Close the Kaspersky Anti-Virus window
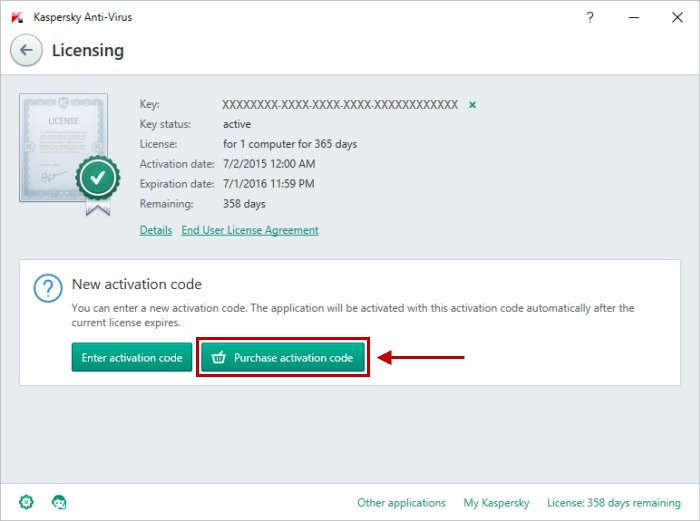This screenshot has width=700, height=521. [x=677, y=17]
